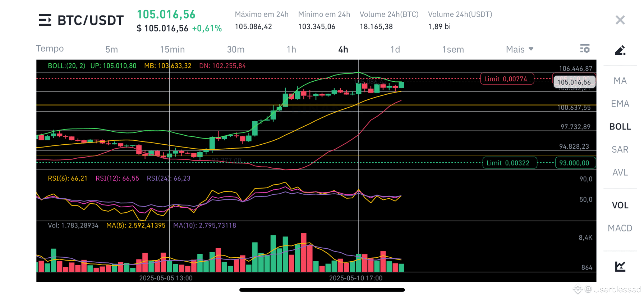Click the UP: 105.010,80 Bollinger value

pos(113,66)
